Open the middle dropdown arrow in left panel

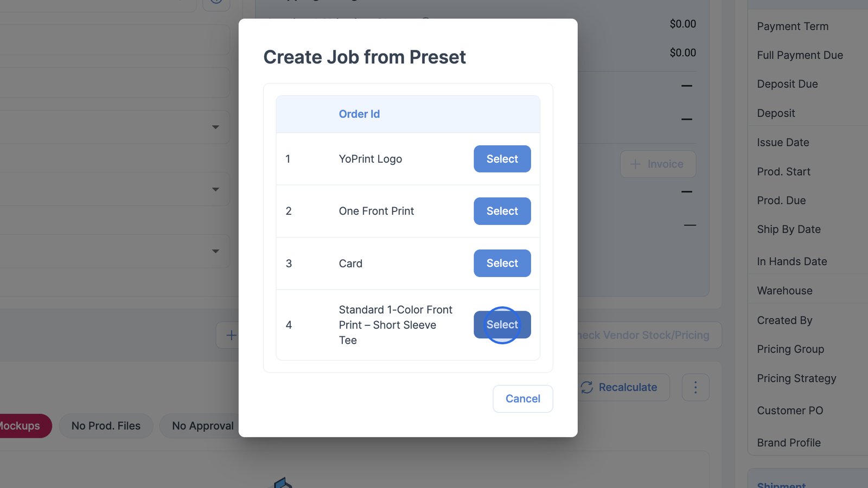click(x=215, y=189)
